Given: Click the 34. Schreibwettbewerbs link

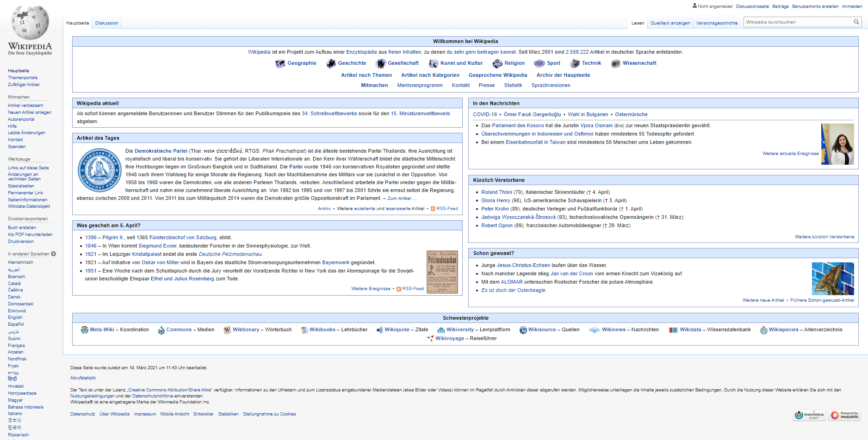Looking at the screenshot, I should [x=329, y=114].
